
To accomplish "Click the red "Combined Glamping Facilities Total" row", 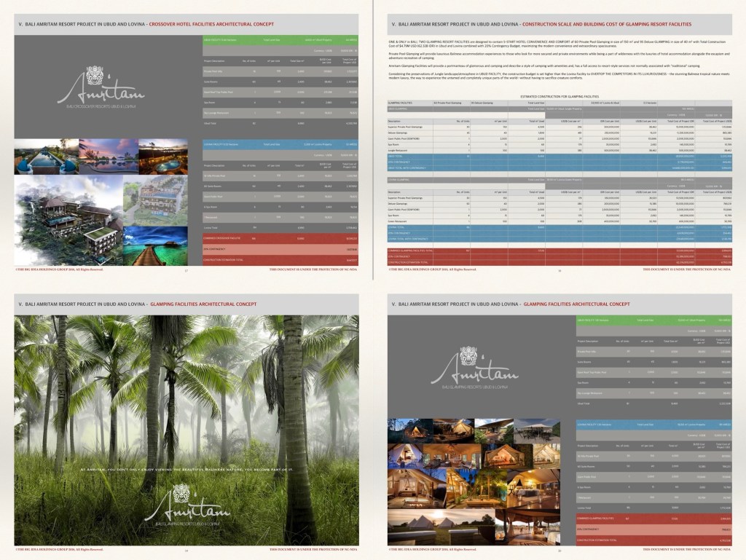I will click(x=559, y=250).
